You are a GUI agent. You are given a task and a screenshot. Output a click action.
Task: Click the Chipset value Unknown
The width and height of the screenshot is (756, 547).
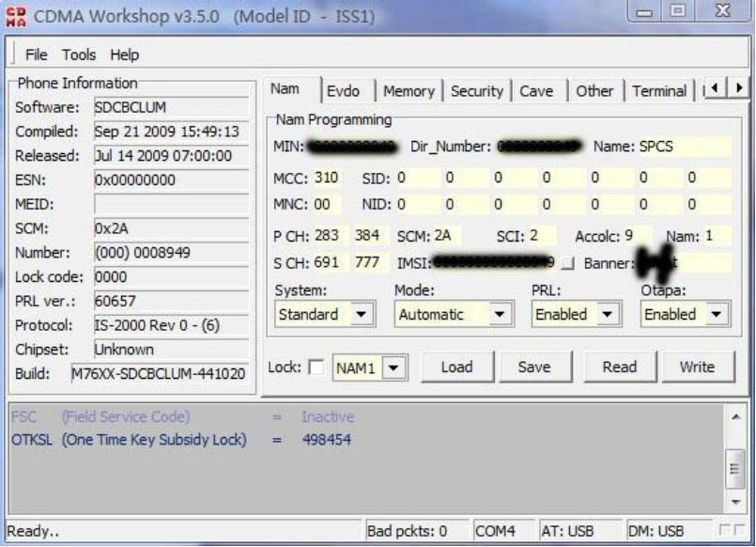click(x=171, y=350)
